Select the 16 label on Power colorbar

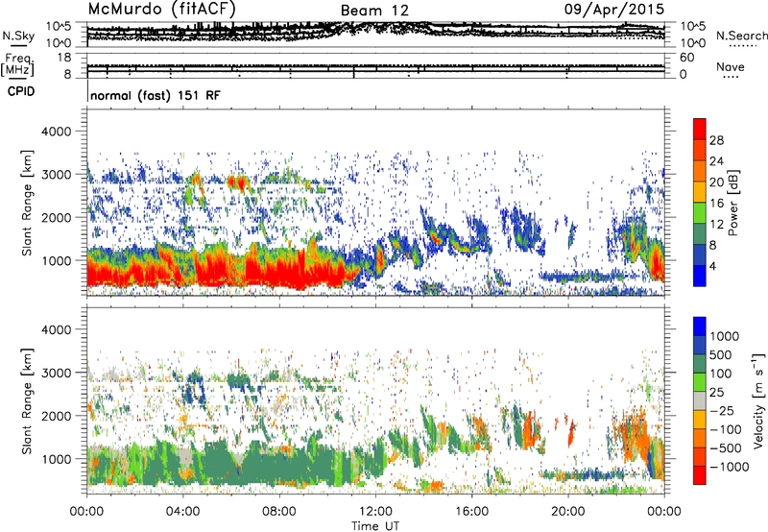point(716,204)
